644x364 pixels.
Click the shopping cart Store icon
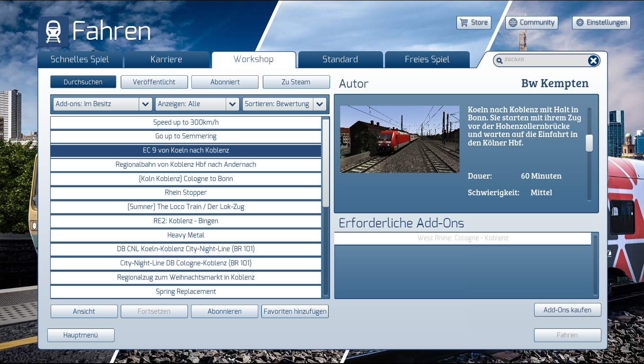tap(463, 23)
